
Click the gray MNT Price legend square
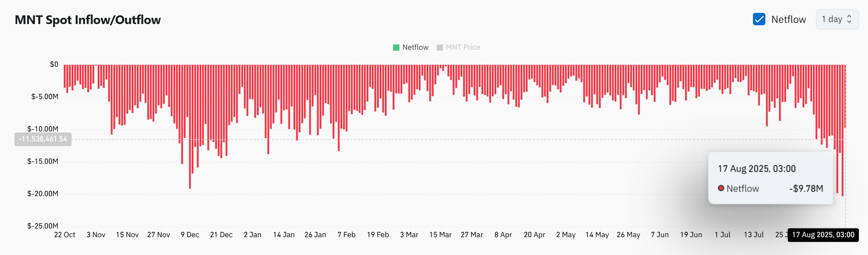440,48
